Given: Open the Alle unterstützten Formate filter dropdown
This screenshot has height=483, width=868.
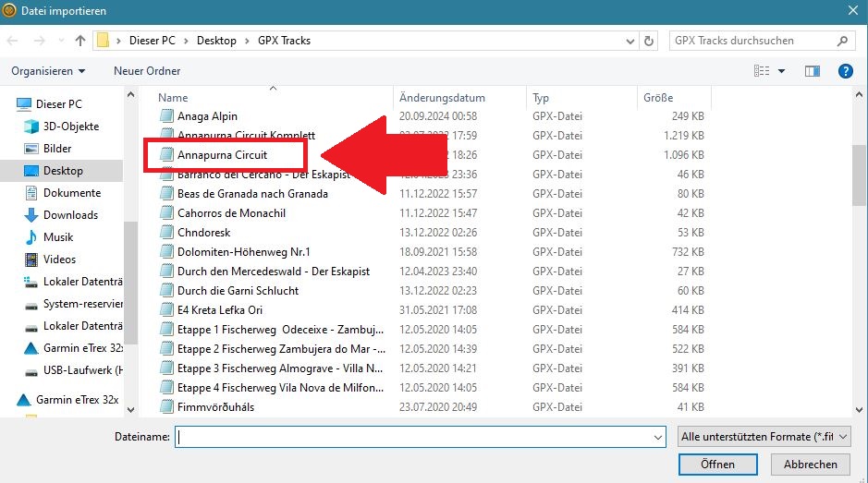Looking at the screenshot, I should [764, 437].
